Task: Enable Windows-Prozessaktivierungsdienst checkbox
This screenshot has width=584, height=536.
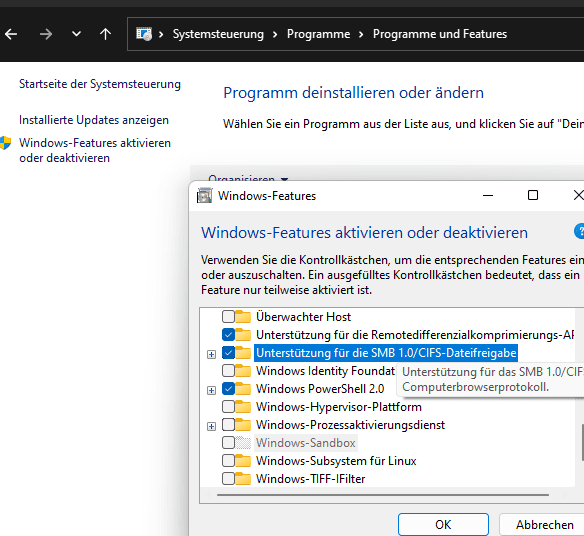Action: 228,424
